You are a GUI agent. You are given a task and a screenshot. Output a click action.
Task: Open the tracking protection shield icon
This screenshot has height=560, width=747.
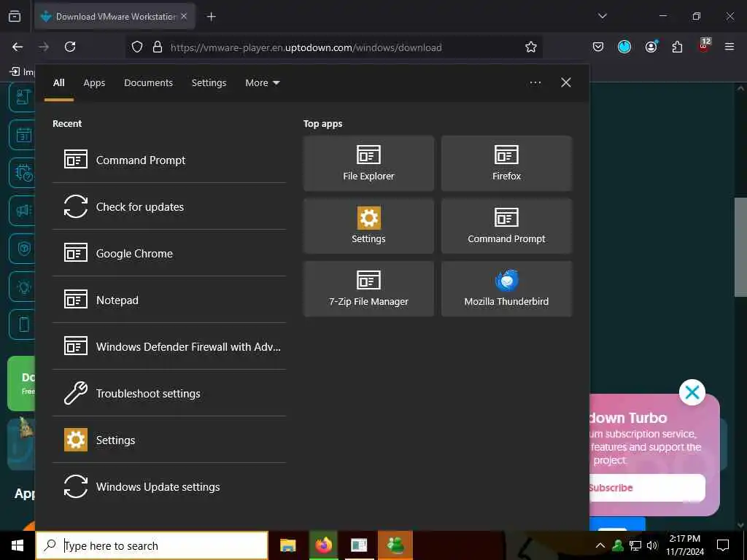[137, 47]
